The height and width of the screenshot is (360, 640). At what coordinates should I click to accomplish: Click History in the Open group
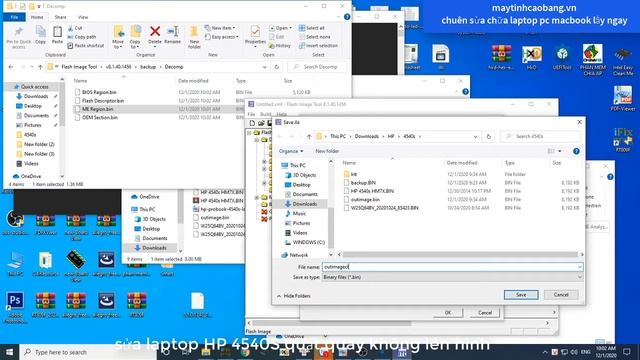(x=280, y=46)
